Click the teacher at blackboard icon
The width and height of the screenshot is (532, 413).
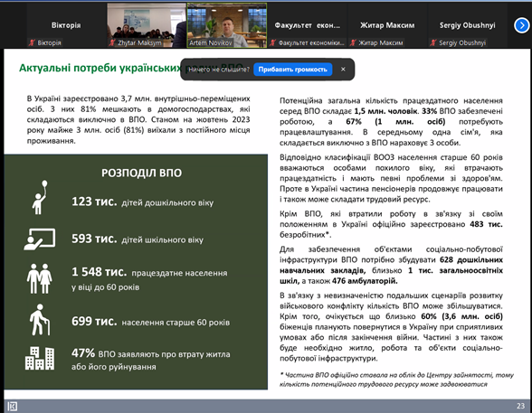[40, 239]
